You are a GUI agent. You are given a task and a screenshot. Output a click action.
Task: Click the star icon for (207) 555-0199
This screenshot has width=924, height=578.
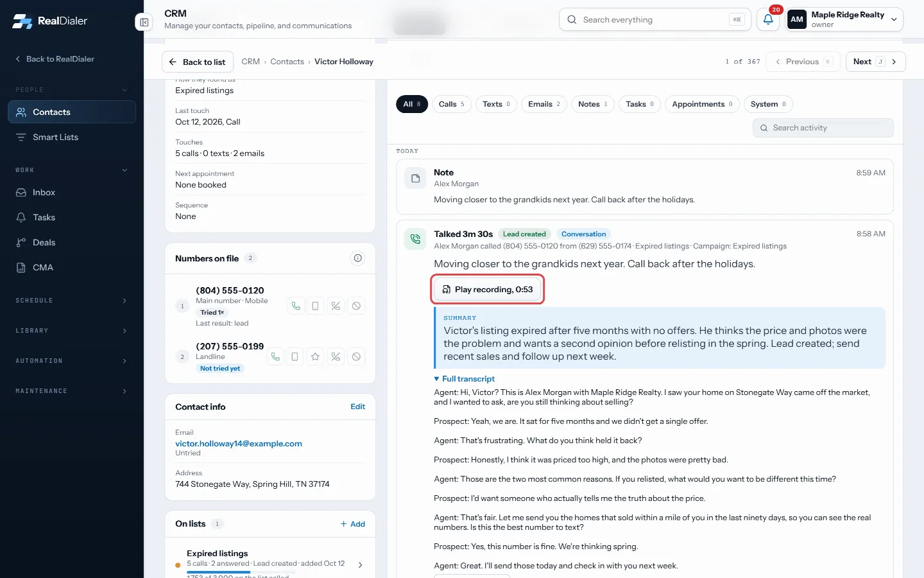(315, 356)
